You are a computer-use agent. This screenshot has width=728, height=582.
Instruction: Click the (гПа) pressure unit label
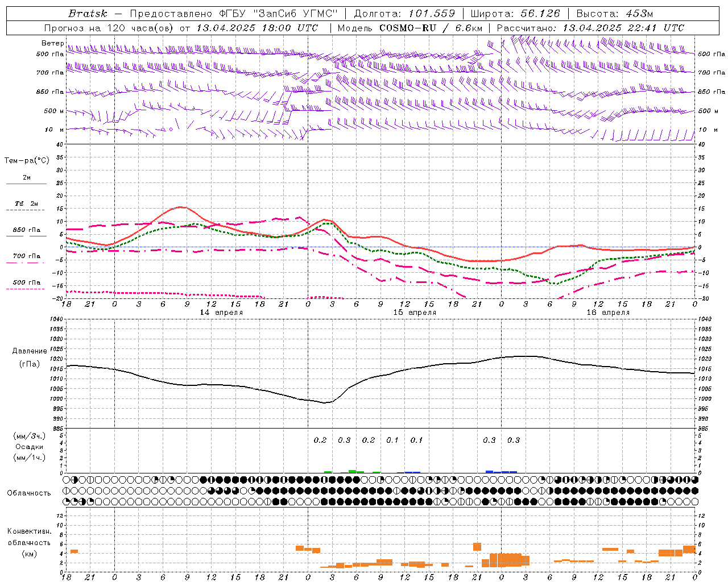[29, 364]
